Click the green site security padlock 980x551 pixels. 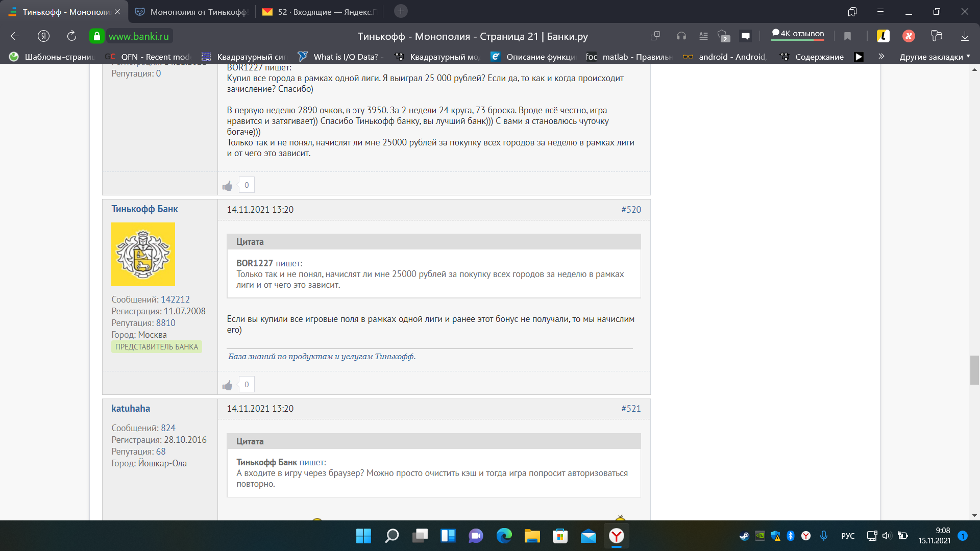96,36
